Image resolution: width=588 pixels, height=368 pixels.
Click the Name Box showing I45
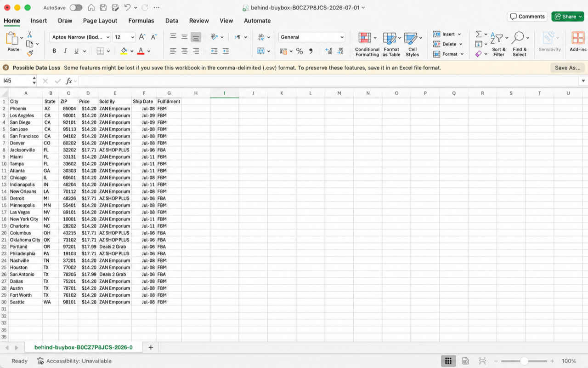point(17,81)
